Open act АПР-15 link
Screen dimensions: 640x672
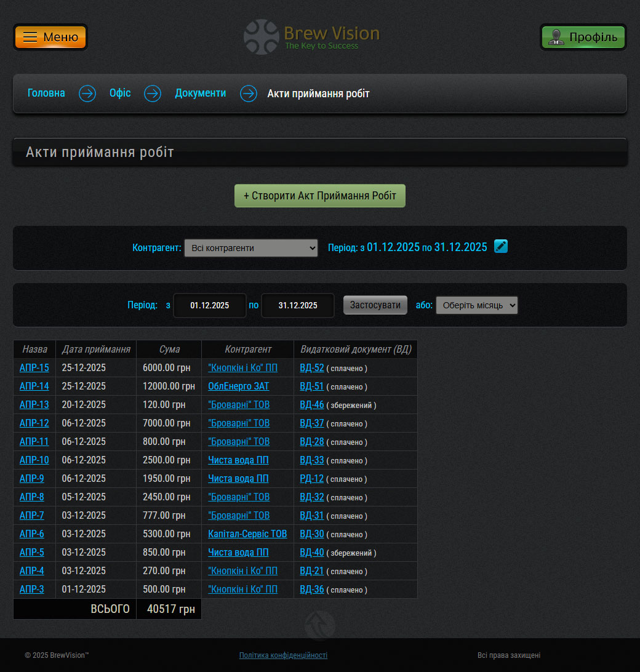(x=34, y=368)
